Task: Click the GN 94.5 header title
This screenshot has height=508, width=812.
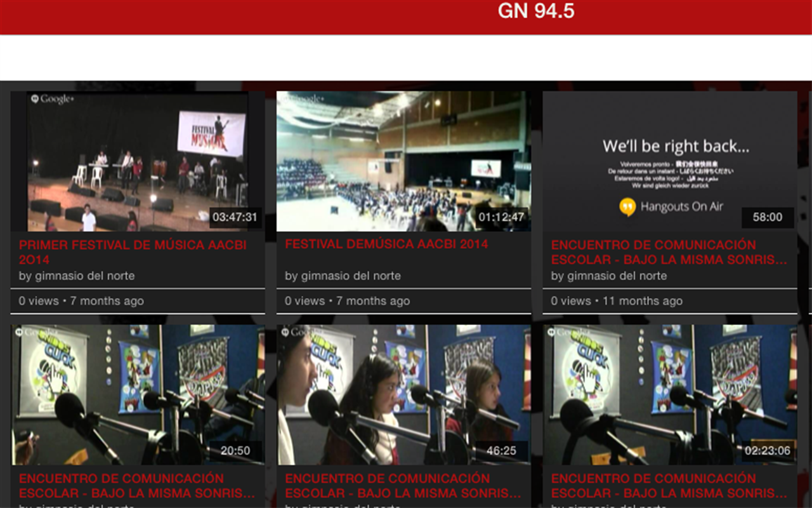Action: pos(536,11)
